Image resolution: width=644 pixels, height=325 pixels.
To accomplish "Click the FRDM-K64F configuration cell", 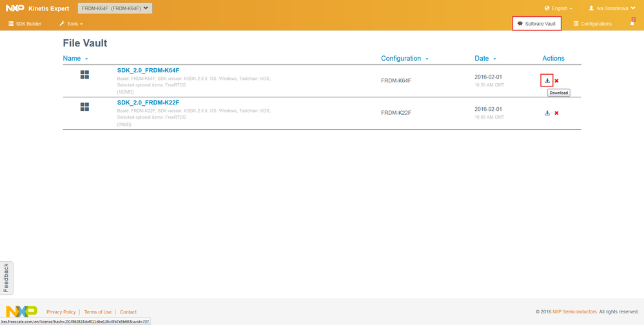I will 396,81.
